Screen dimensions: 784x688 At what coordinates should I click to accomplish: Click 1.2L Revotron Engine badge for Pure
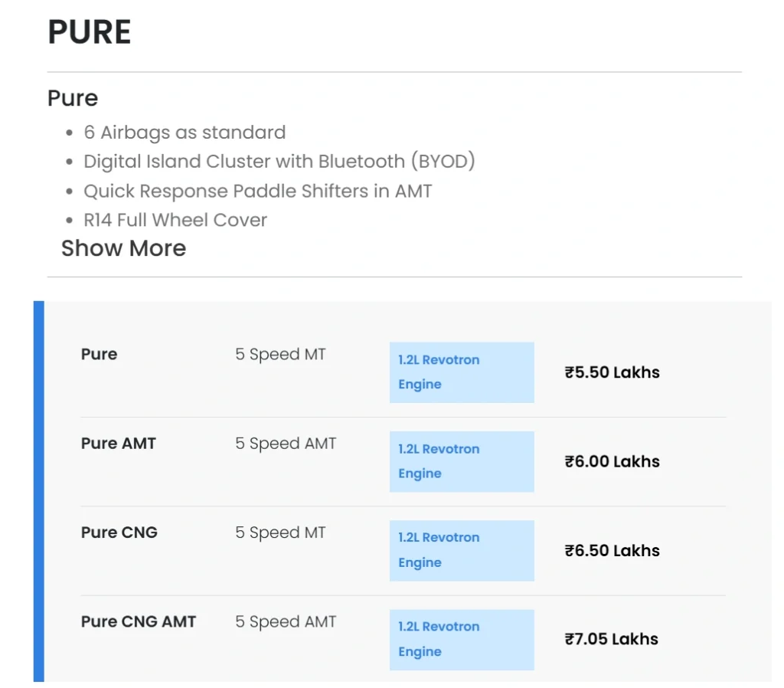click(462, 372)
